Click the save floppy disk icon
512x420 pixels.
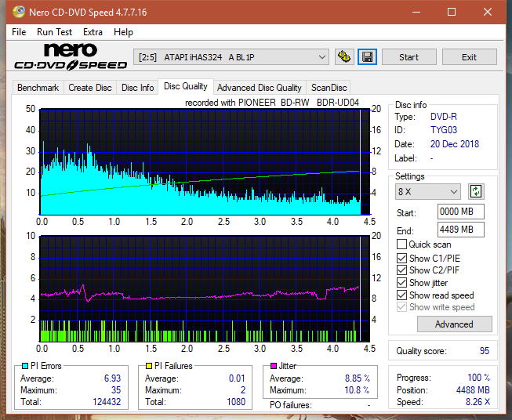pos(368,57)
